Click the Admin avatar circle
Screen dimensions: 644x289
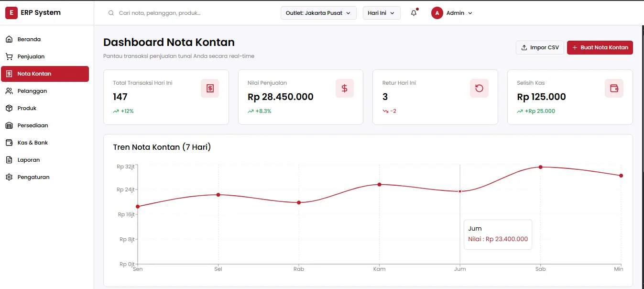pyautogui.click(x=437, y=13)
